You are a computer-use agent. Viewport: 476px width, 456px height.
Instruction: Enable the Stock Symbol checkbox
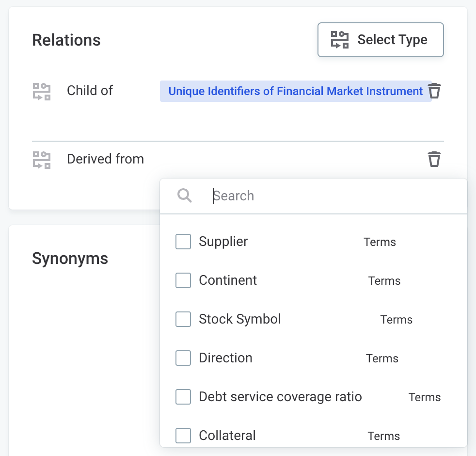pyautogui.click(x=183, y=319)
